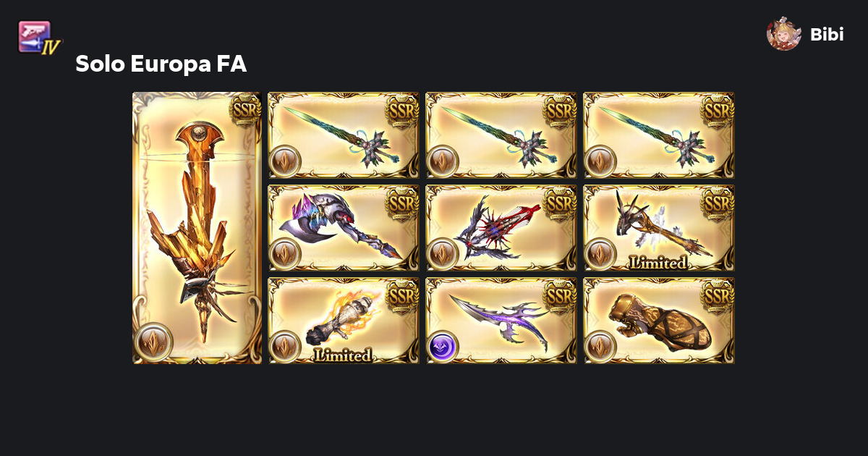Image resolution: width=868 pixels, height=456 pixels.
Task: Click SSR badge on leather fist weapon
Action: 718,295
